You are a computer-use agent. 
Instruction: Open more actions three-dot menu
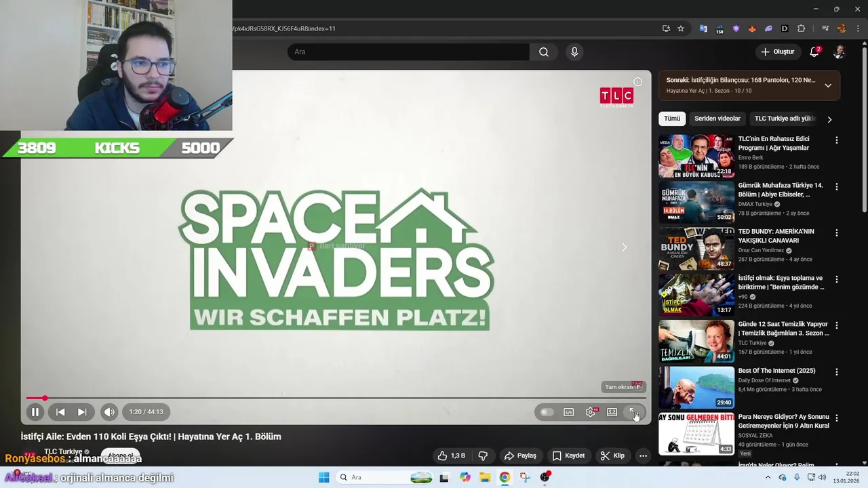coord(643,456)
